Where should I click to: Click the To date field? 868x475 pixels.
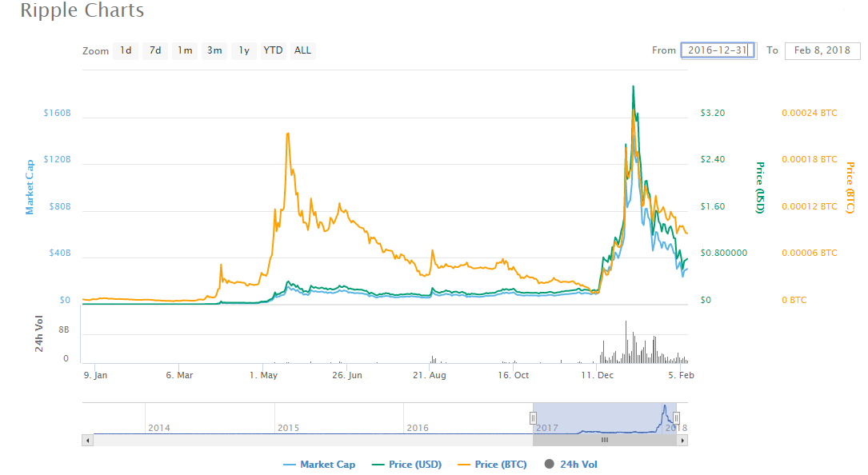point(822,50)
